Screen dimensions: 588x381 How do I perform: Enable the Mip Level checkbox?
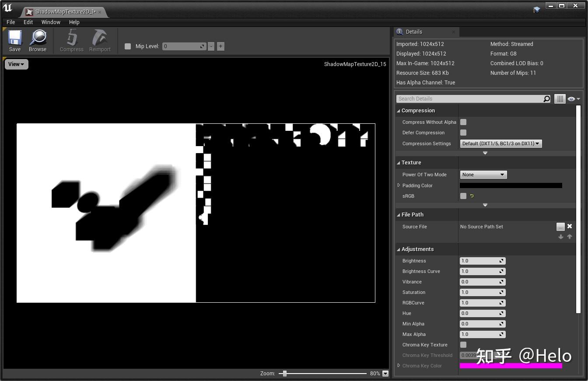128,46
